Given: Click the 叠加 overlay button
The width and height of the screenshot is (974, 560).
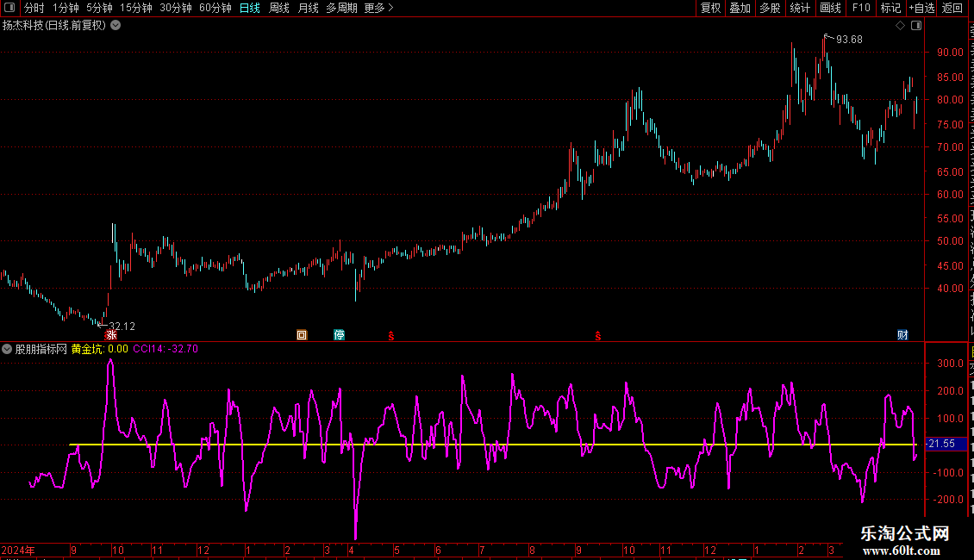Looking at the screenshot, I should (740, 8).
